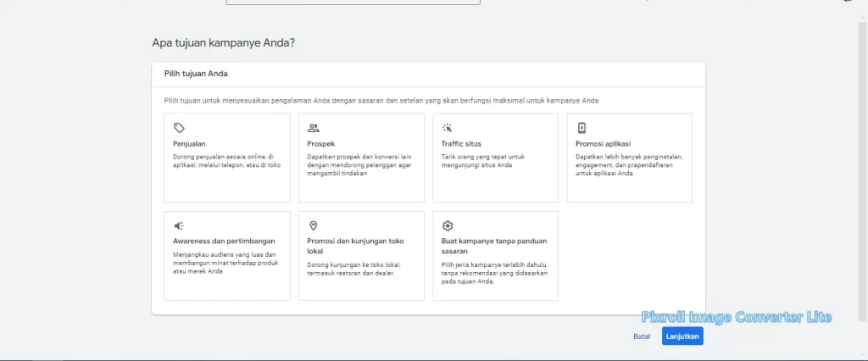The image size is (868, 361).
Task: Select the Traffic situs goal title
Action: coord(461,144)
